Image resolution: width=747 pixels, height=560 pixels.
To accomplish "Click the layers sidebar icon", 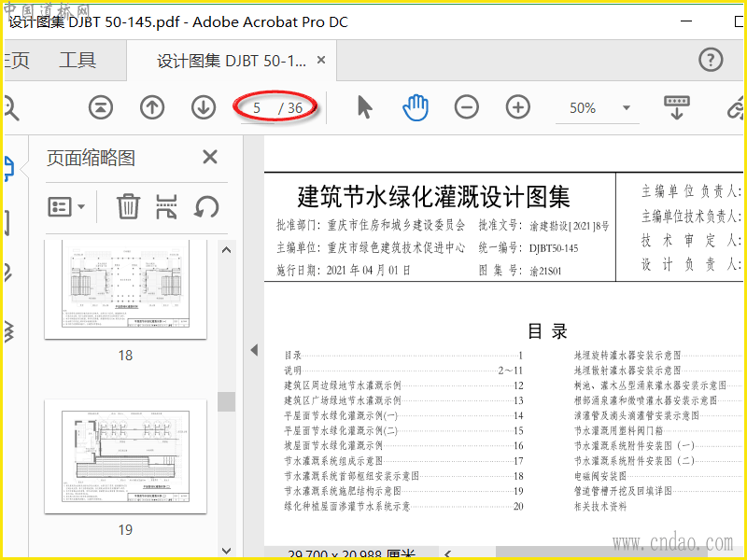I will coord(8,331).
